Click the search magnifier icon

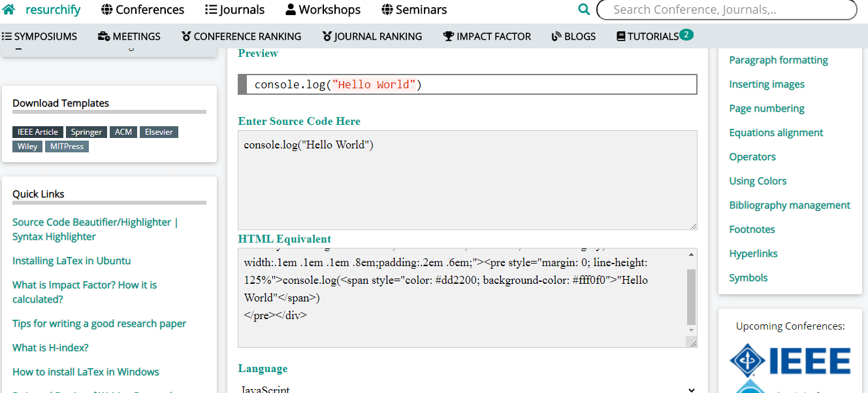584,10
